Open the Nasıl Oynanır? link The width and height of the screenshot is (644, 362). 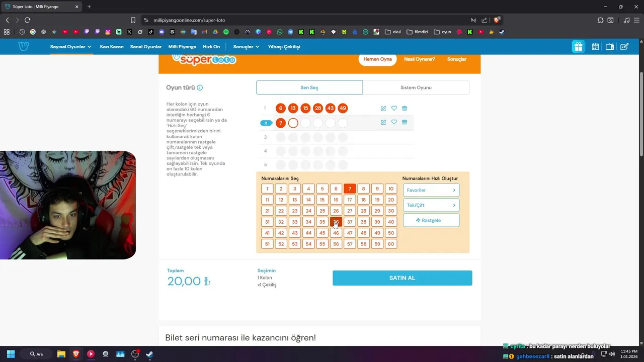pos(420,59)
